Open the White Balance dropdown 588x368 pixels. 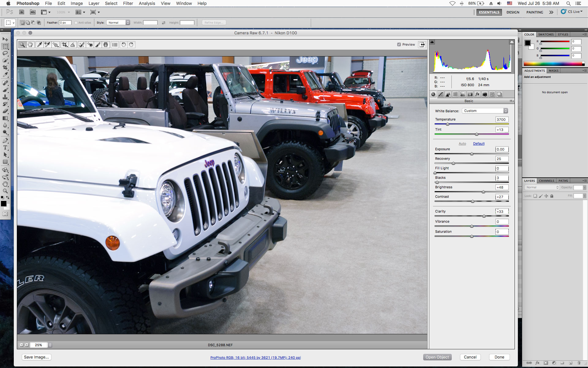tap(485, 111)
